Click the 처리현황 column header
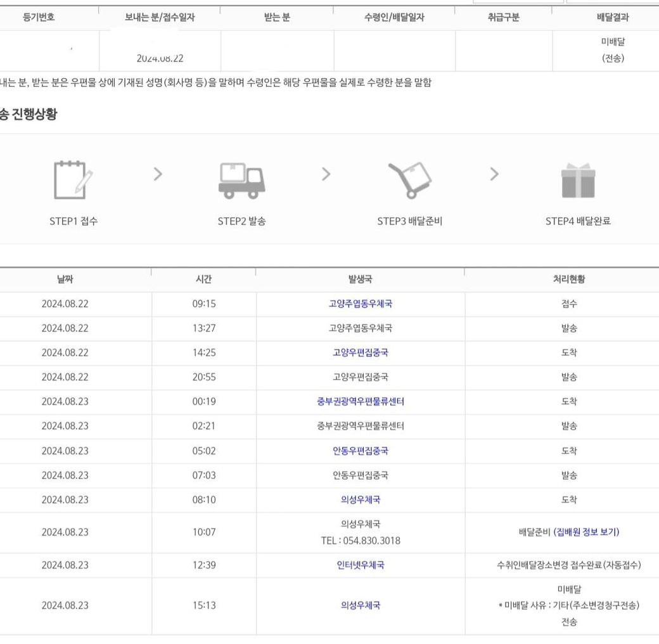Screen dimensions: 659x644 click(x=568, y=280)
